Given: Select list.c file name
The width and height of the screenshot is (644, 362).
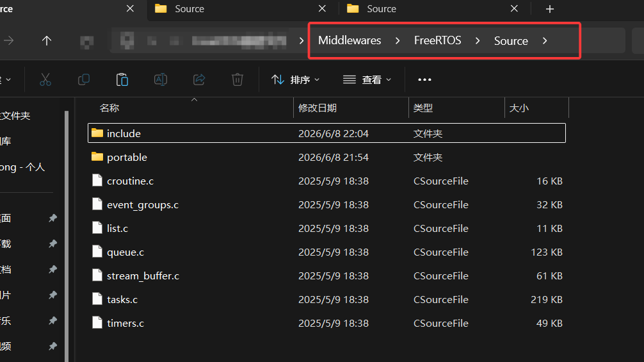Looking at the screenshot, I should (x=117, y=229).
